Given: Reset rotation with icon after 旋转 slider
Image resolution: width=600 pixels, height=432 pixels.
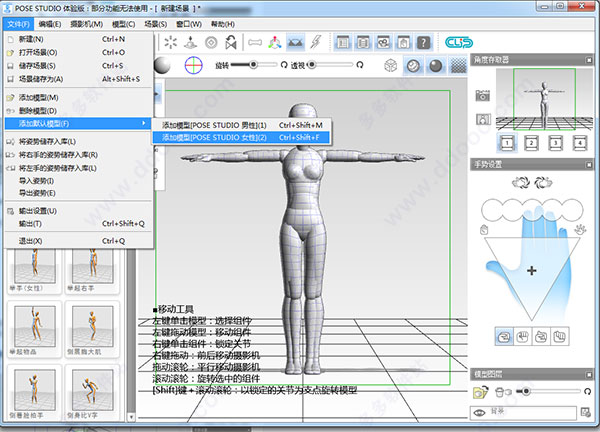Looking at the screenshot, I should 284,65.
